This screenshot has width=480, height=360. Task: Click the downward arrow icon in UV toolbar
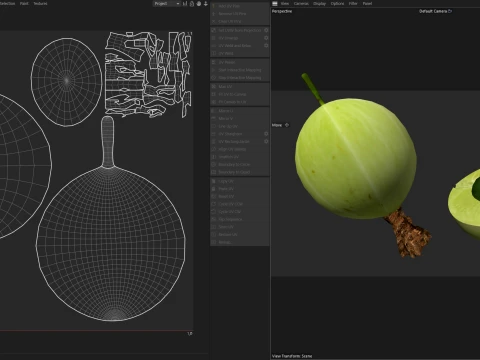pos(206,4)
